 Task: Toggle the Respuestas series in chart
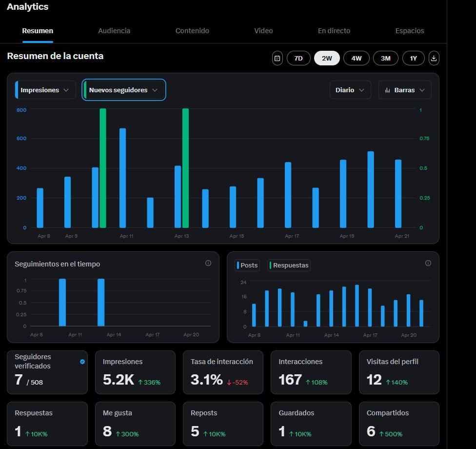tap(289, 265)
